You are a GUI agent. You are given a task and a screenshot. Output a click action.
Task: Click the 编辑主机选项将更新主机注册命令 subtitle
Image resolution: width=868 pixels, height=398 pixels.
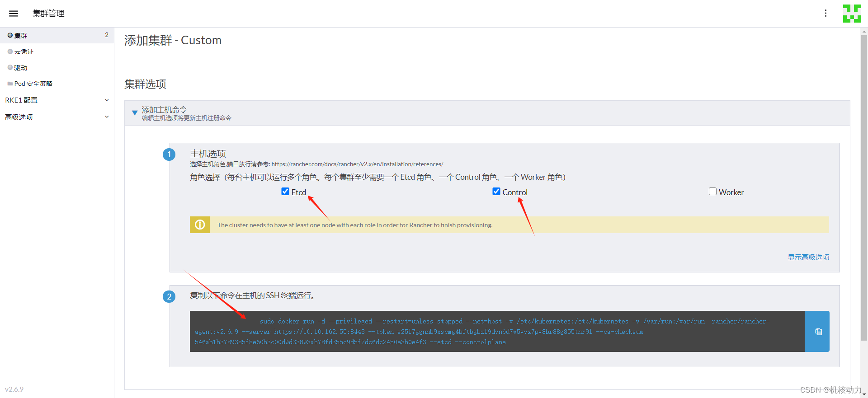coord(186,118)
